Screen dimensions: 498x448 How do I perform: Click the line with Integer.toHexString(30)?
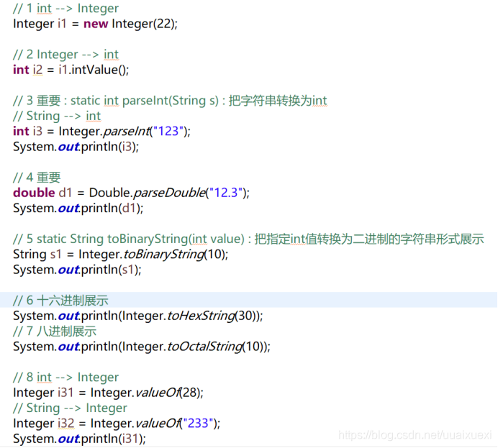click(x=138, y=316)
